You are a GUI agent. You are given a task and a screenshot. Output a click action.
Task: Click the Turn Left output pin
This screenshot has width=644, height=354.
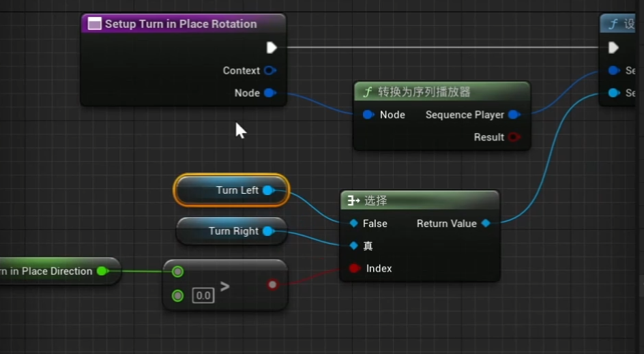click(268, 190)
